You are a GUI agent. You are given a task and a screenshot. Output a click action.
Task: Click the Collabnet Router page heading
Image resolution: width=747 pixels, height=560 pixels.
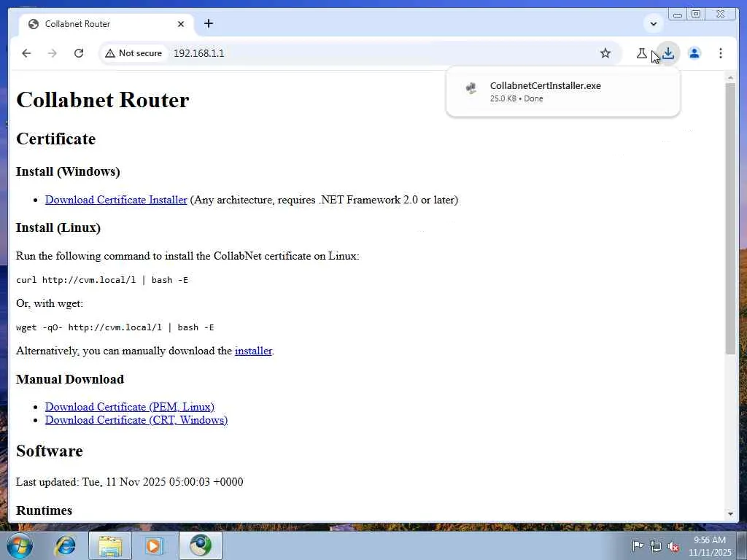click(102, 100)
